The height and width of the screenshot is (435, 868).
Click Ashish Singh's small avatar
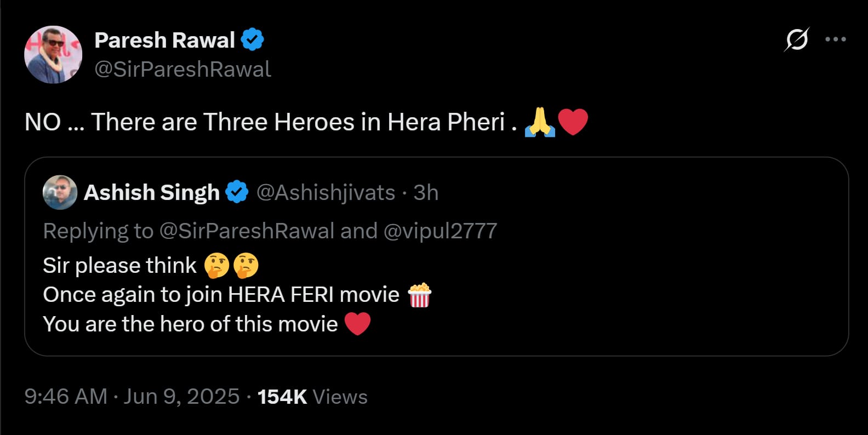[60, 193]
